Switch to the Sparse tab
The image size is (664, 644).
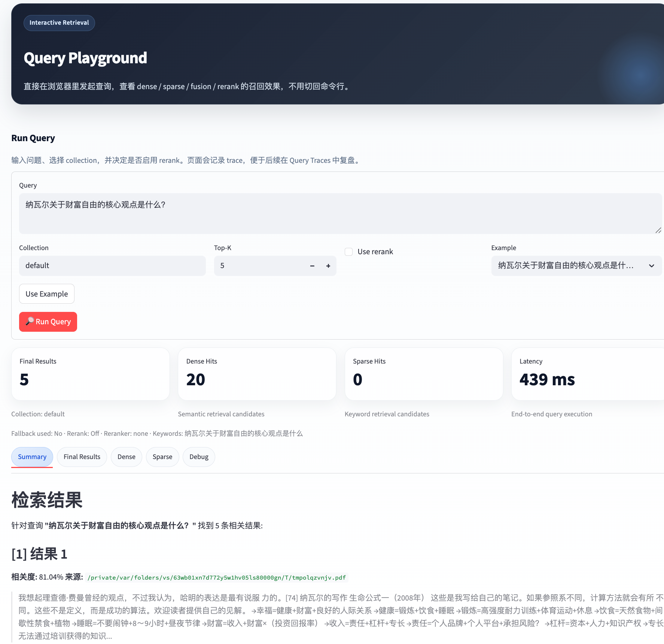(162, 457)
